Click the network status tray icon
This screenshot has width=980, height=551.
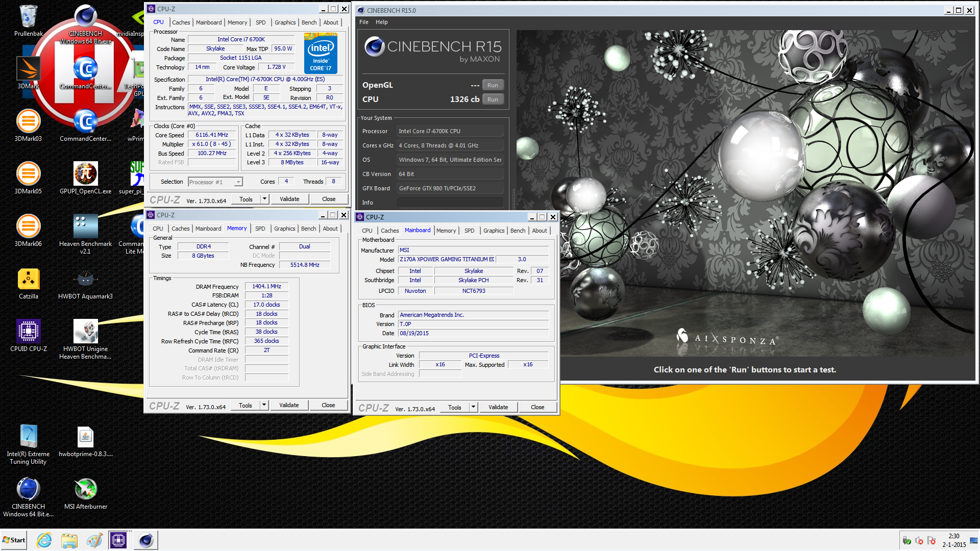click(x=920, y=540)
